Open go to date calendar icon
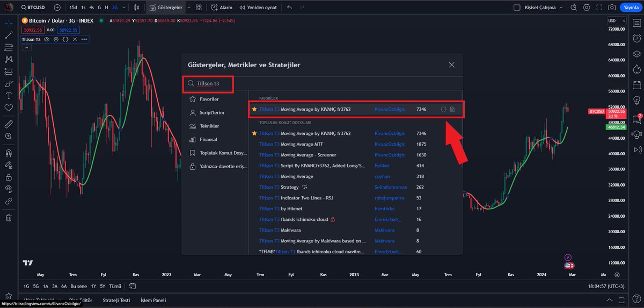This screenshot has height=308, width=644. 133,286
